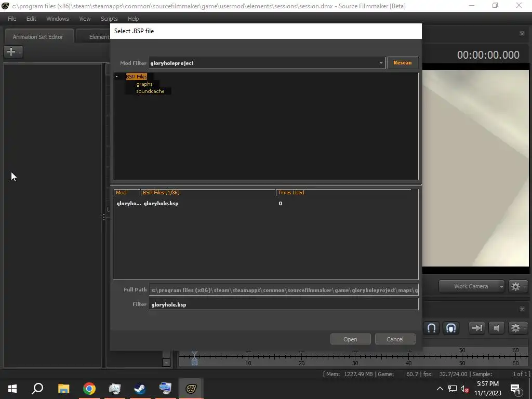Open the File menu

(12, 19)
